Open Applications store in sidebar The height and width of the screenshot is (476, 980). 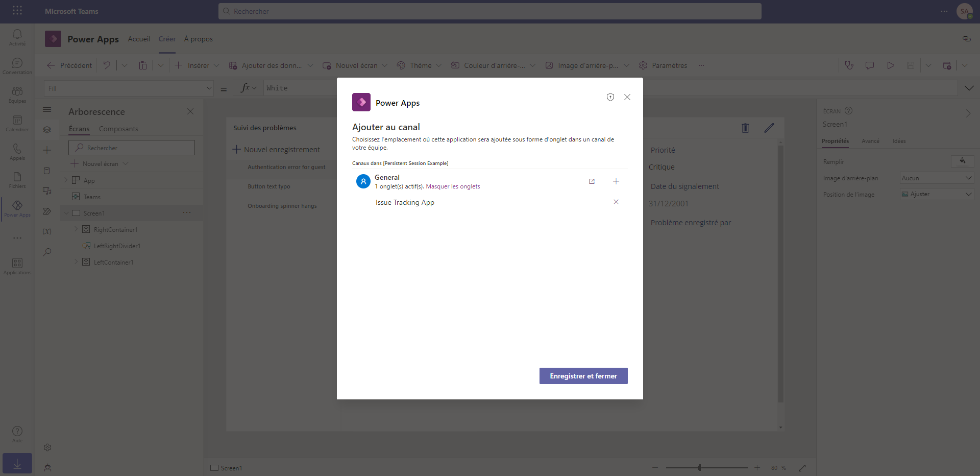pos(17,266)
